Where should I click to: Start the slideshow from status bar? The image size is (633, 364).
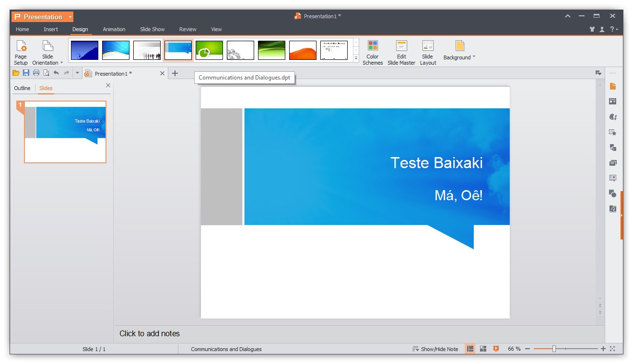[x=495, y=349]
